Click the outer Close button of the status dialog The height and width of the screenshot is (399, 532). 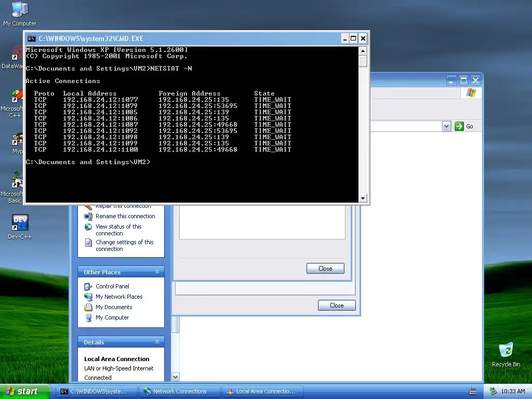click(337, 305)
